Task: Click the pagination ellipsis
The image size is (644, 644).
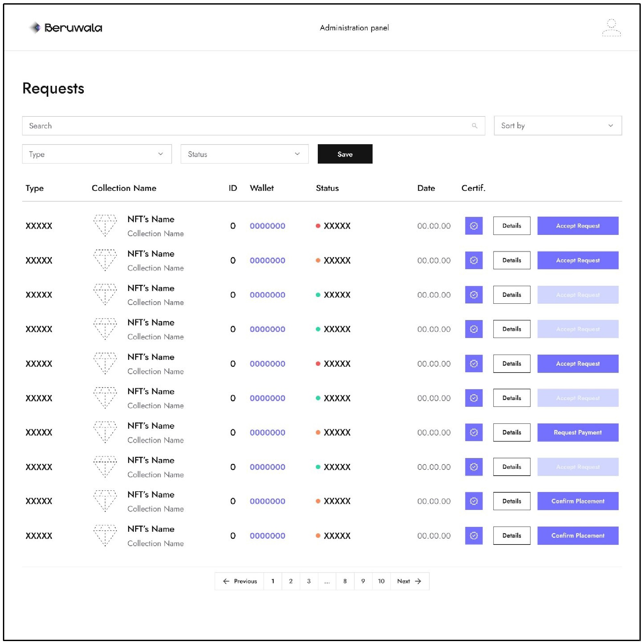Action: coord(327,581)
